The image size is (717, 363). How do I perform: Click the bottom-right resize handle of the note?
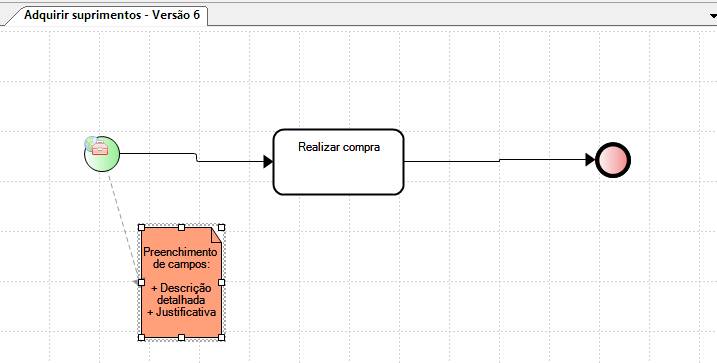[x=221, y=337]
